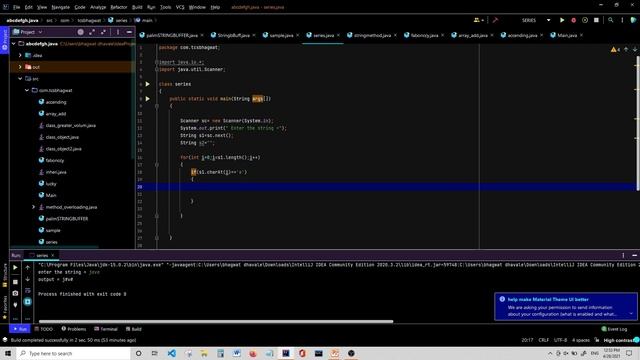Viewport: 640px width, 360px height.
Task: Click the Stop square in main toolbar
Action: tap(596, 20)
